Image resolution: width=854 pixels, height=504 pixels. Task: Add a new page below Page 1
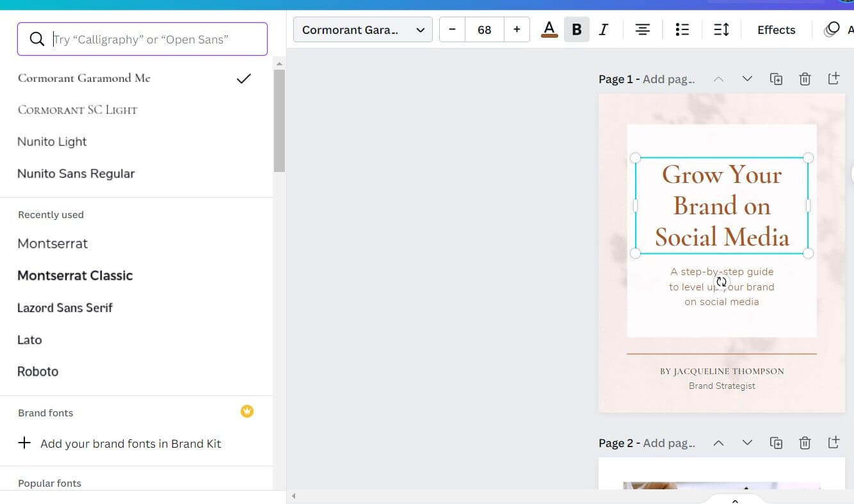click(x=834, y=78)
